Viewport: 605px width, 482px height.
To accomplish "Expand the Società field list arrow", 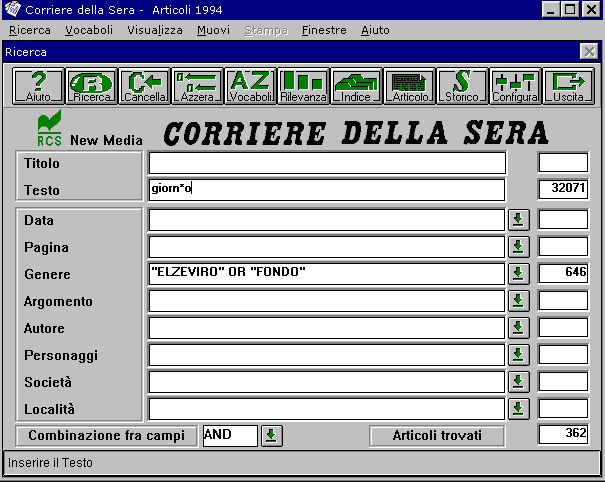I will (x=519, y=382).
